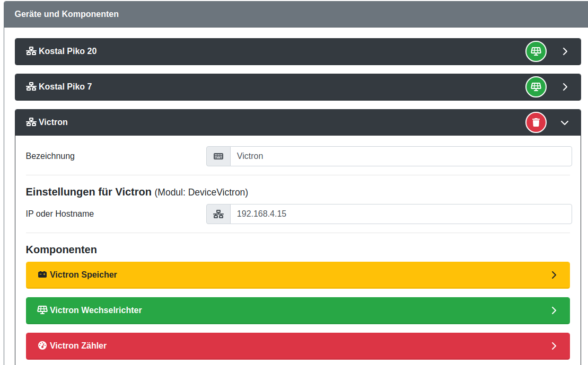This screenshot has width=588, height=365.
Task: Click the solar panel icon for Kostal Piko 7
Action: click(x=536, y=87)
